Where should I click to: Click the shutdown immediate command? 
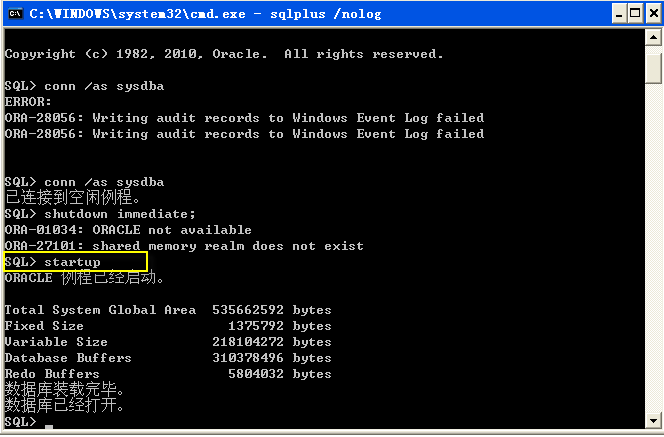[120, 214]
